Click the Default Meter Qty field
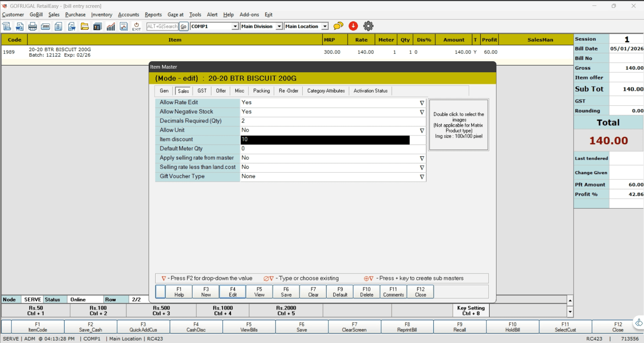Image resolution: width=644 pixels, height=343 pixels. 333,149
